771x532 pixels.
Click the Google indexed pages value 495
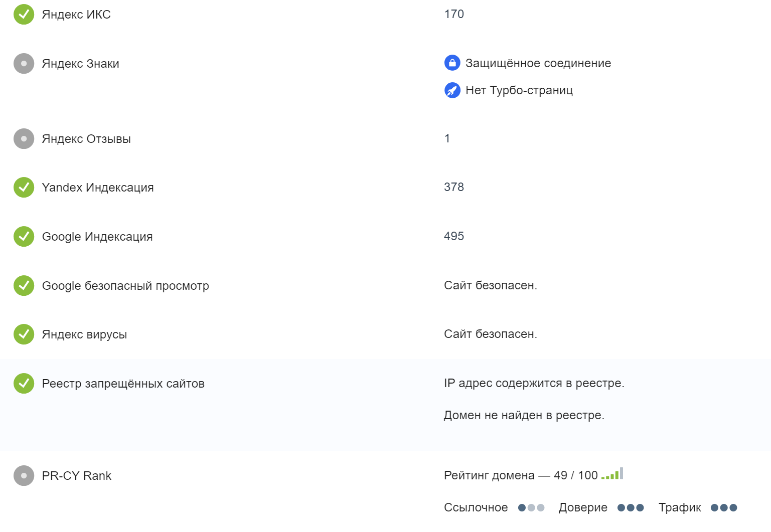(x=454, y=236)
